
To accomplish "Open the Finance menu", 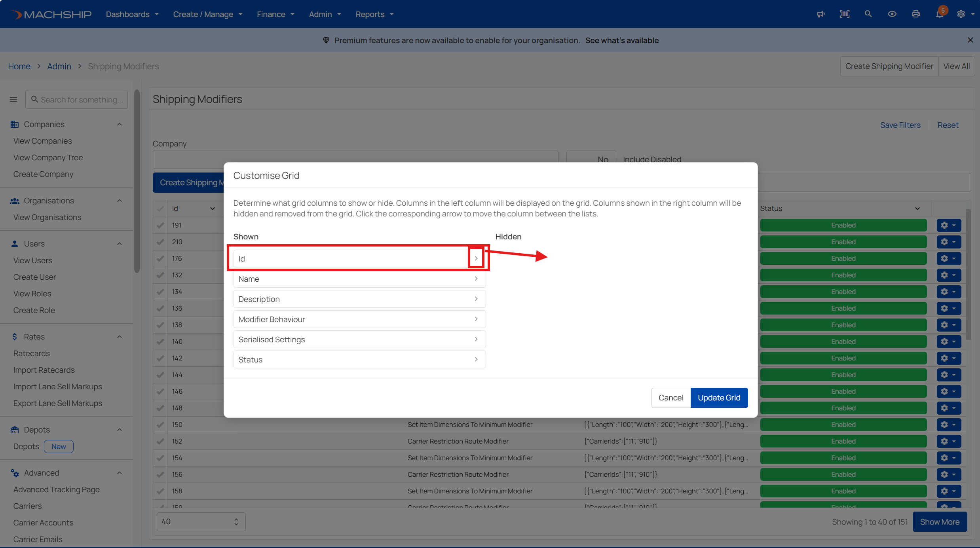I will point(275,14).
